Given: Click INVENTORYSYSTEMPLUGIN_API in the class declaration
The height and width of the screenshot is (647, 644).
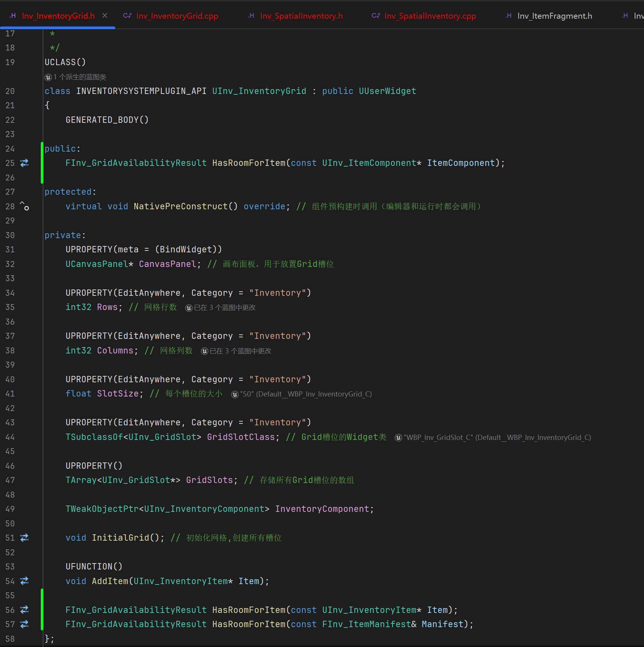Looking at the screenshot, I should tap(141, 91).
